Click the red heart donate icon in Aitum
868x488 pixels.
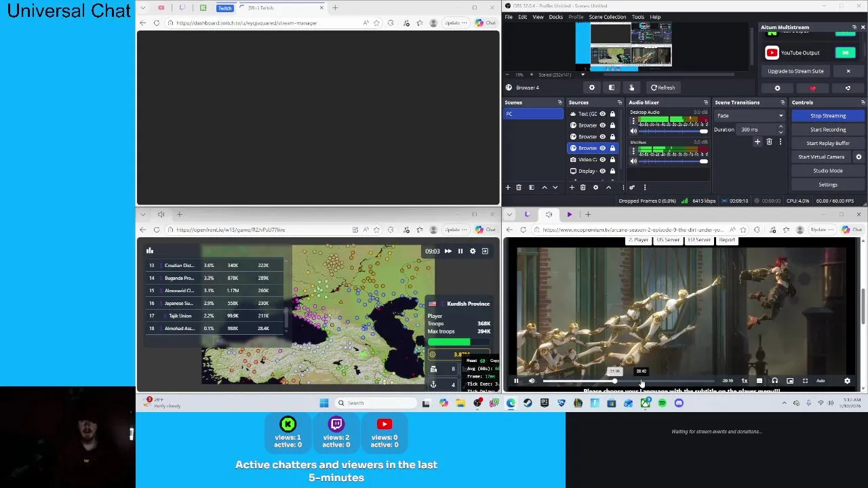tap(812, 88)
